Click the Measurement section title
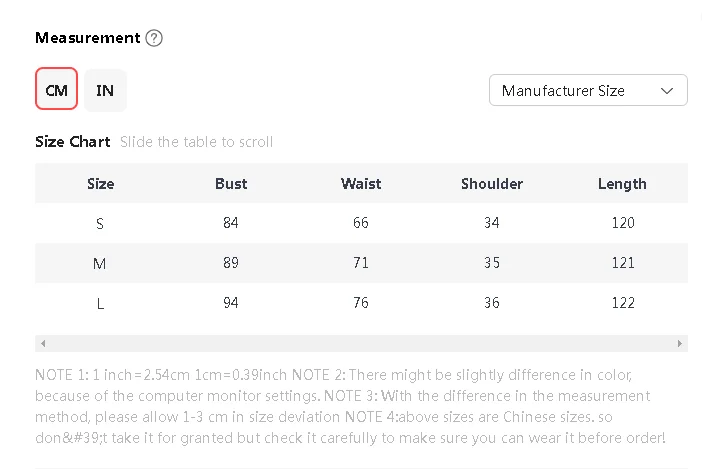The width and height of the screenshot is (702, 469). pos(88,38)
